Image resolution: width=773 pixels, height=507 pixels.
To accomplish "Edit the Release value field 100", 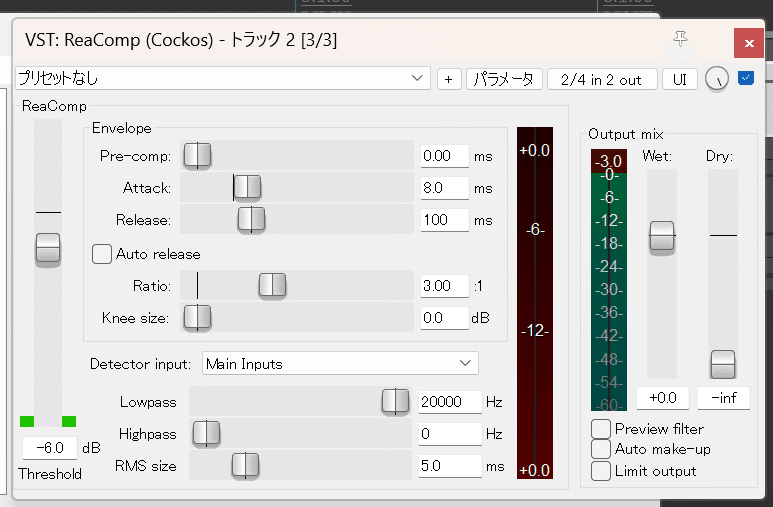I will pos(444,220).
